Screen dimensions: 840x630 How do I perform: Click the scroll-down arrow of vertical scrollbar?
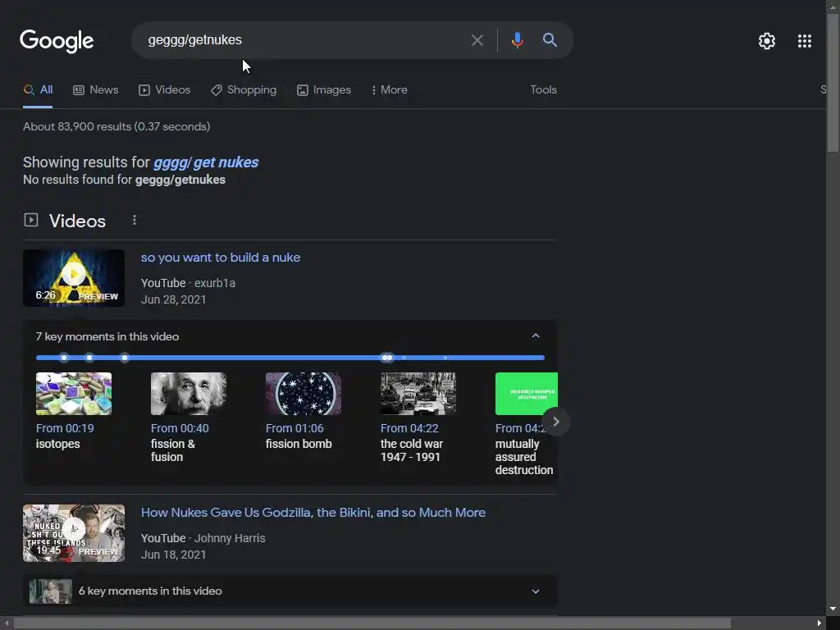coord(833,609)
